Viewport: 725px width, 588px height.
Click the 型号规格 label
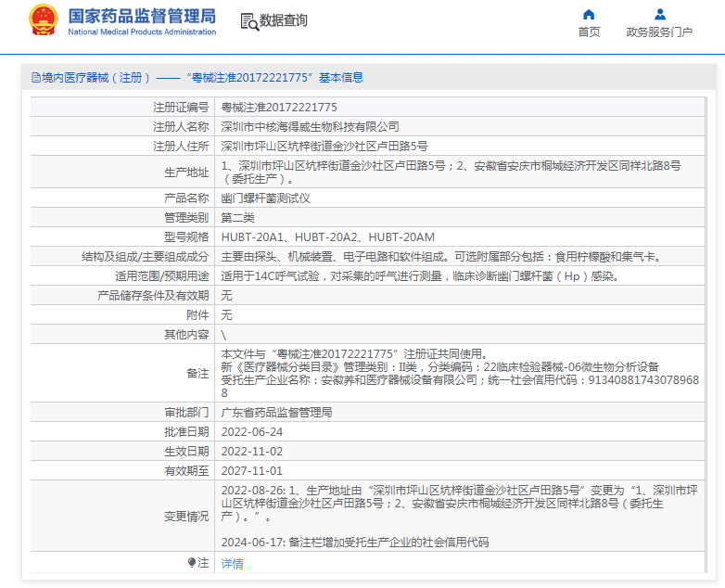point(186,236)
